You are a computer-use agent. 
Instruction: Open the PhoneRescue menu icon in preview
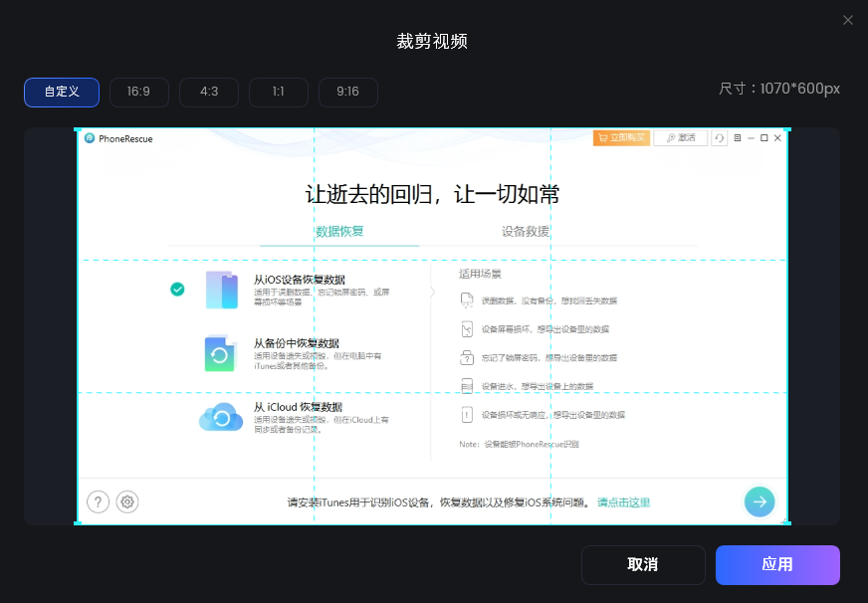pyautogui.click(x=738, y=138)
